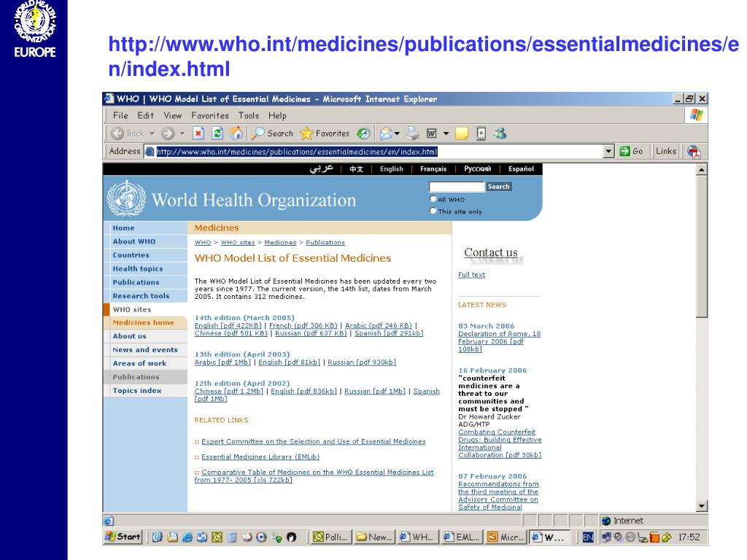The image size is (747, 560).
Task: Click the Messenger people icon
Action: click(x=500, y=134)
